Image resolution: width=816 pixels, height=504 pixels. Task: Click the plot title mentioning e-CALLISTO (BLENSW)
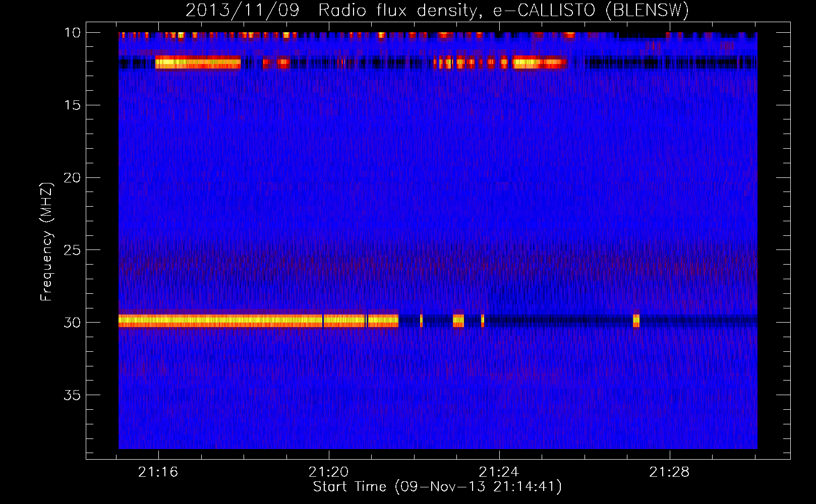(x=437, y=11)
